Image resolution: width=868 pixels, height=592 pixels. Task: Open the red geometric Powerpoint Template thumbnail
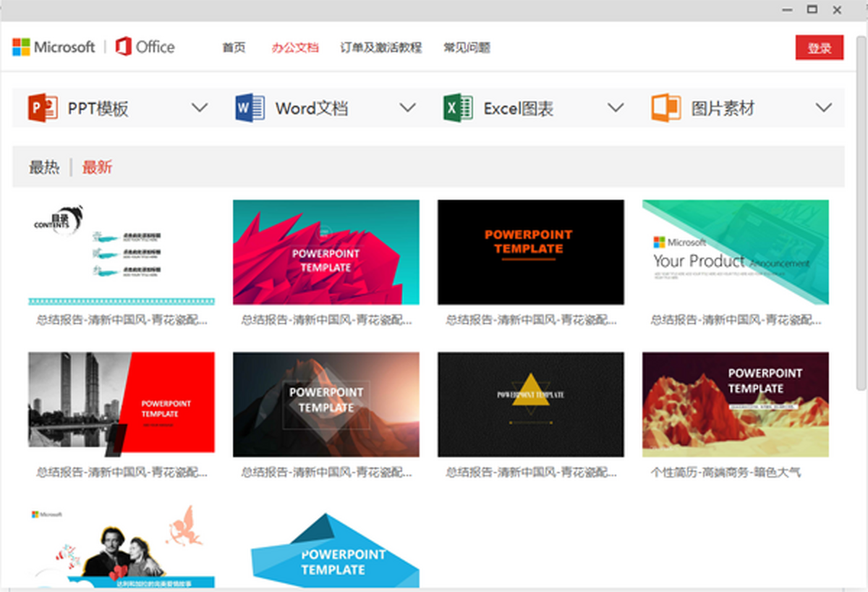325,251
